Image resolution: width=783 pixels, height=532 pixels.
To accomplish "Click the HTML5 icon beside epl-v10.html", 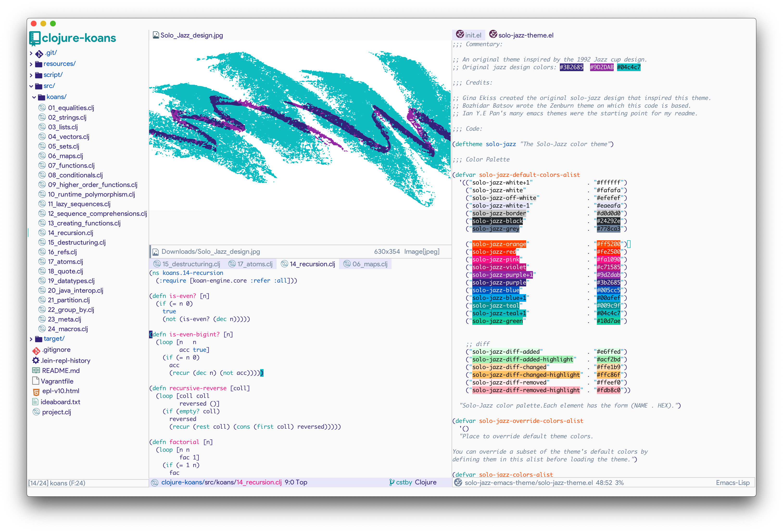I will [36, 392].
